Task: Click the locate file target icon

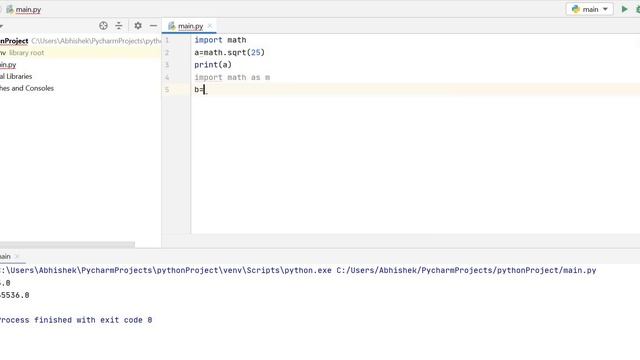Action: (x=103, y=26)
